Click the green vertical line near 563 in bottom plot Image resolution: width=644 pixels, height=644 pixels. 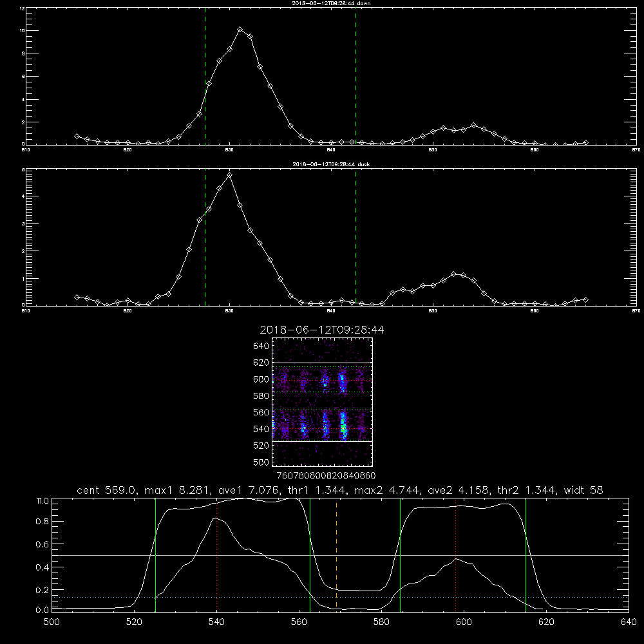[x=310, y=555]
